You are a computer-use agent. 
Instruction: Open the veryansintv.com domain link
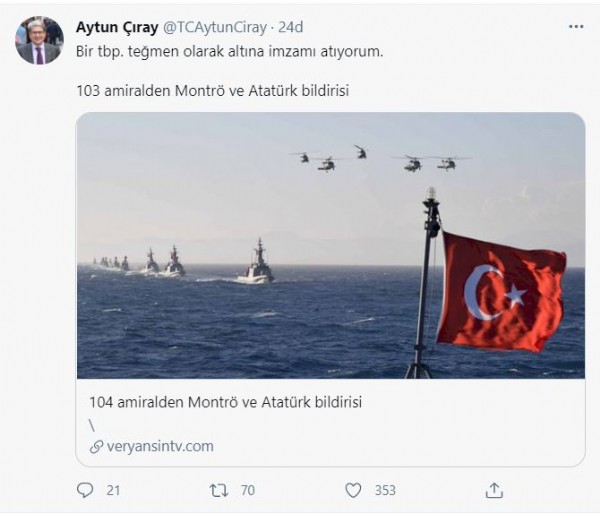click(x=160, y=446)
